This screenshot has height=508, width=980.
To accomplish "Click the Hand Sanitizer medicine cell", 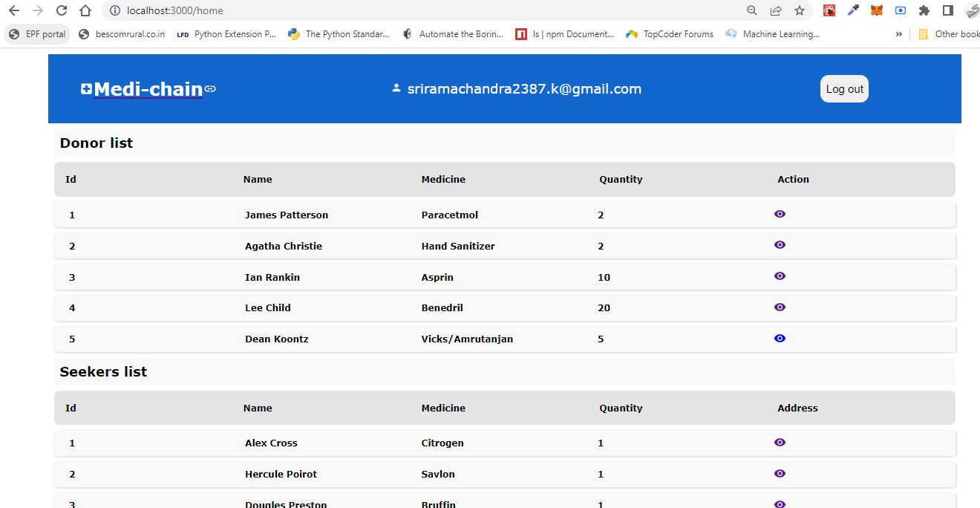I will click(458, 247).
